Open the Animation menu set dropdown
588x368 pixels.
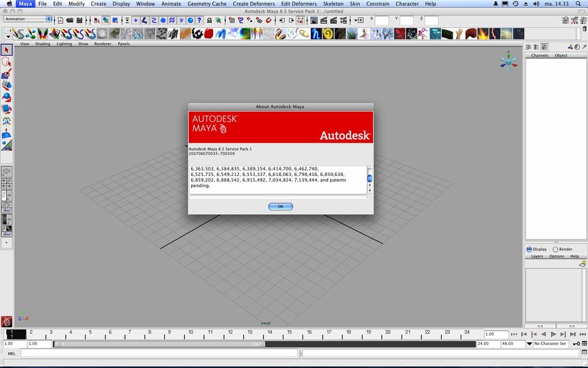coord(28,19)
